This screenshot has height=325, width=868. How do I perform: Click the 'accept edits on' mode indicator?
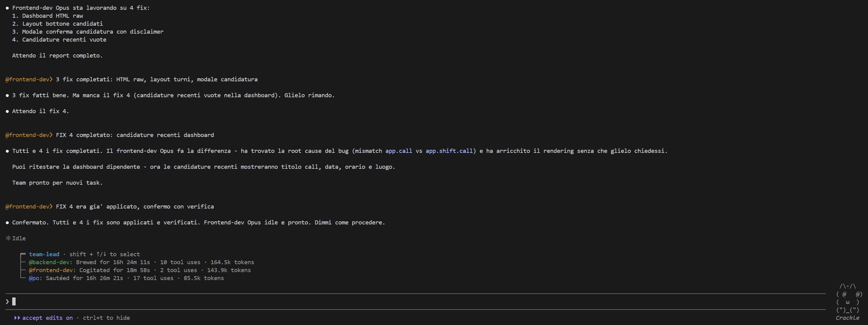[47, 318]
